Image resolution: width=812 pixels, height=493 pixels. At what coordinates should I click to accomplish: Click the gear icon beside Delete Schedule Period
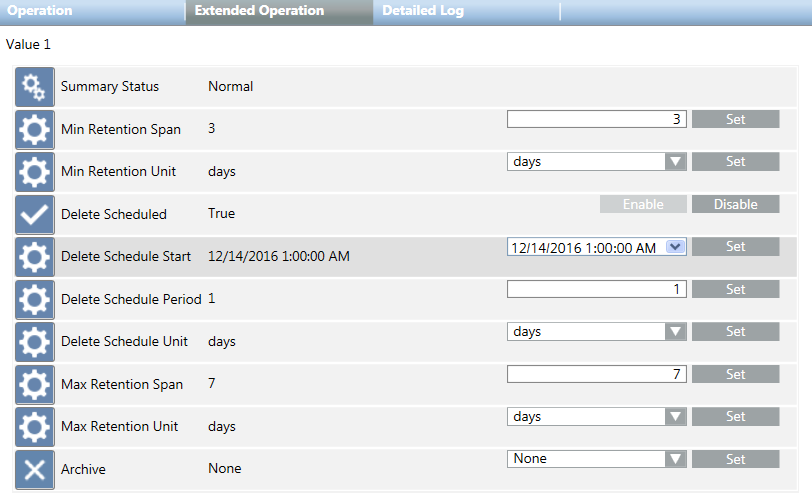(x=35, y=299)
